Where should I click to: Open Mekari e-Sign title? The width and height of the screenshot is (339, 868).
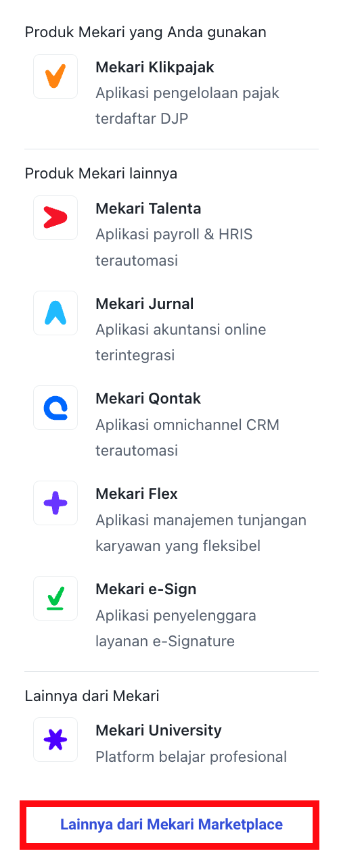(145, 589)
